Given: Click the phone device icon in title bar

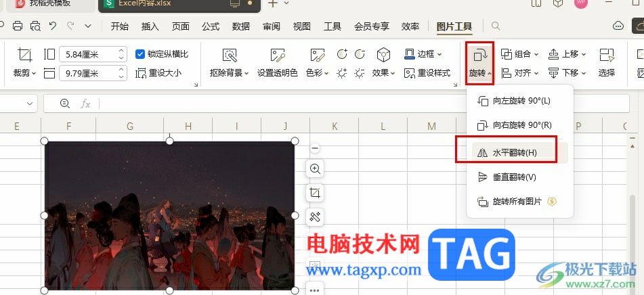Looking at the screenshot, I should click(536, 3).
